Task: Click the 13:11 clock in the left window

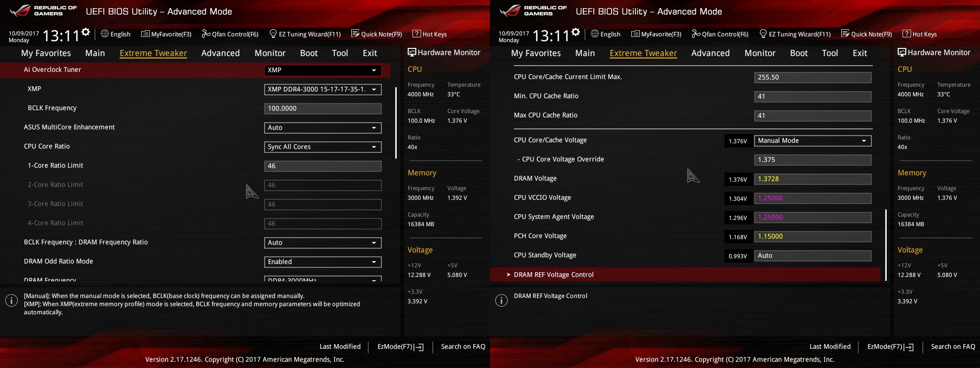Action: coord(61,35)
